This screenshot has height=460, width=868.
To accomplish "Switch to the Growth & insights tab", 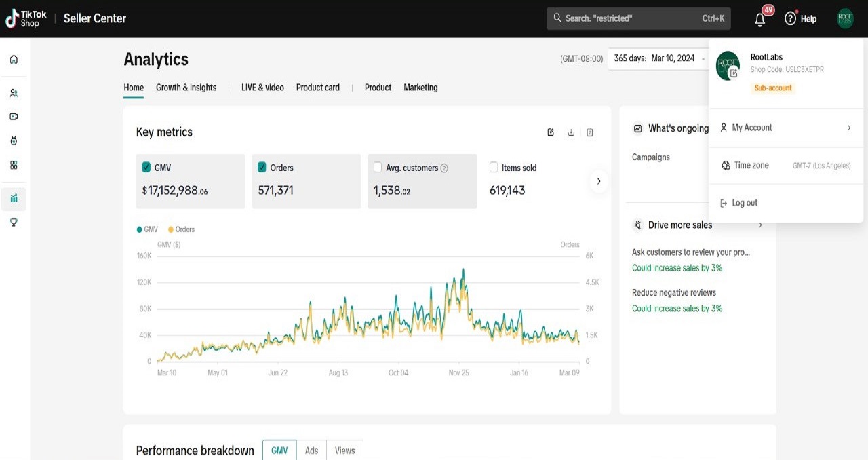I will pos(186,88).
